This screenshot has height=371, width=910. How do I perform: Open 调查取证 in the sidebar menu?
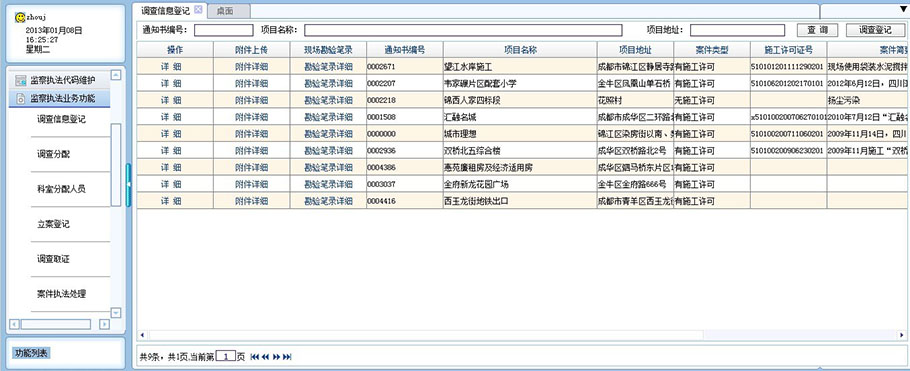(x=53, y=259)
